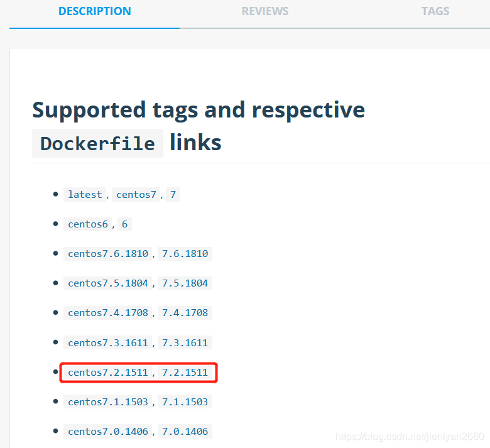The height and width of the screenshot is (448, 490).
Task: Open the 7.5.1804 tag link
Action: [185, 283]
